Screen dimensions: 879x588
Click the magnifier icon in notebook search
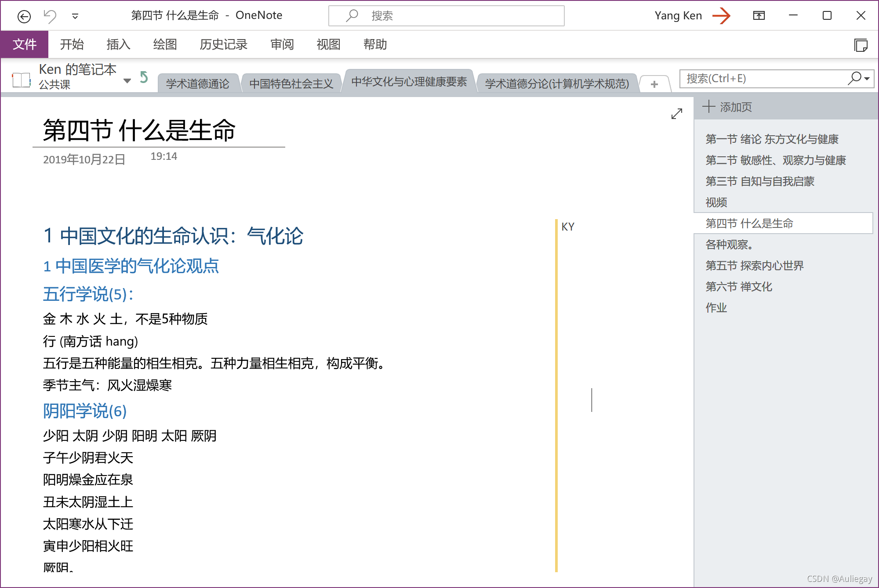(x=855, y=78)
